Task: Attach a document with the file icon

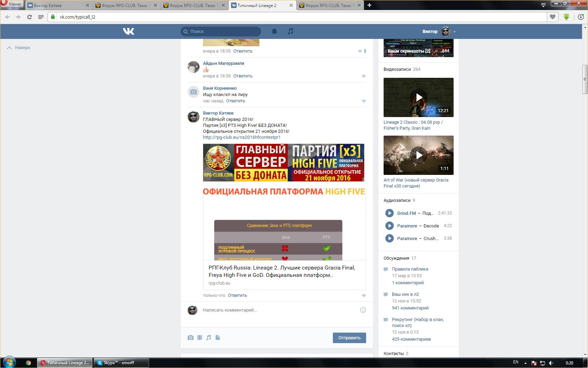Action: (x=218, y=338)
